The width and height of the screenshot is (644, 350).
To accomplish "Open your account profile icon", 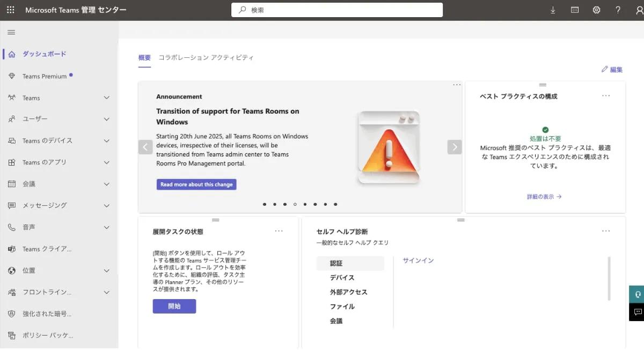I will pos(638,9).
